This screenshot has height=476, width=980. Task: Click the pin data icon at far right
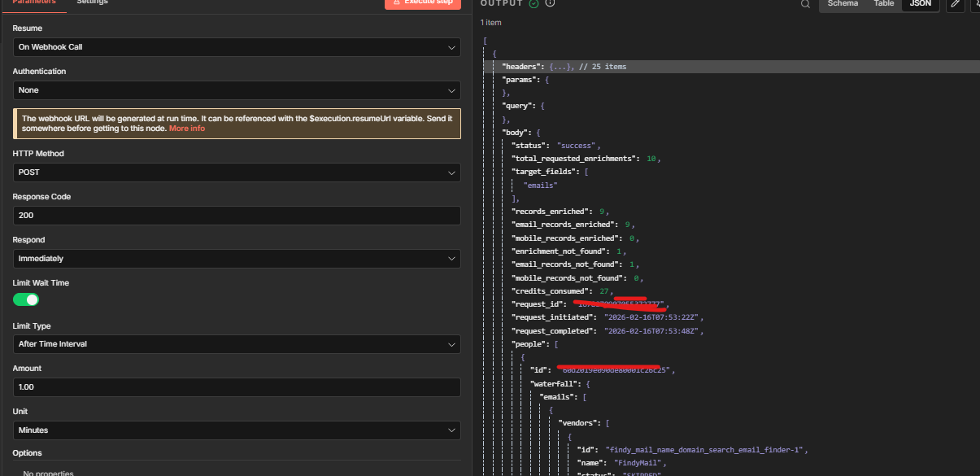point(975,4)
